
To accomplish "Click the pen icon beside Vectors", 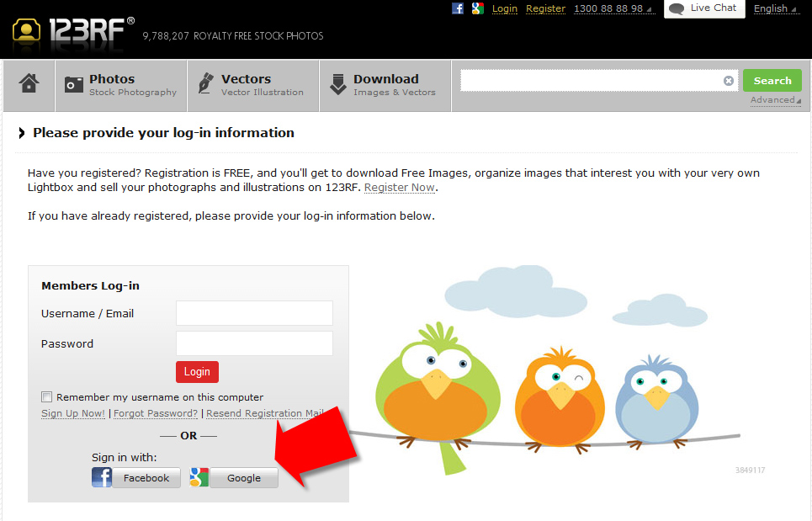I will 205,83.
